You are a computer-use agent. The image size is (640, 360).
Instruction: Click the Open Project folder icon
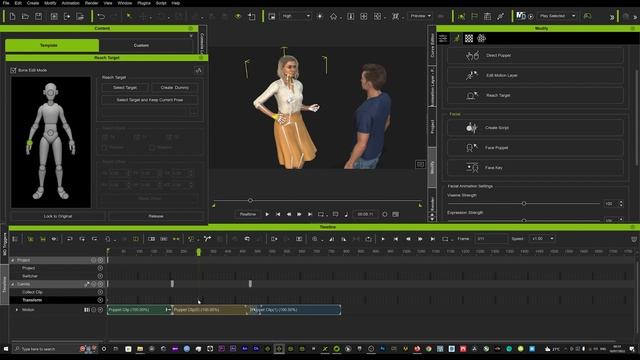tap(25, 16)
